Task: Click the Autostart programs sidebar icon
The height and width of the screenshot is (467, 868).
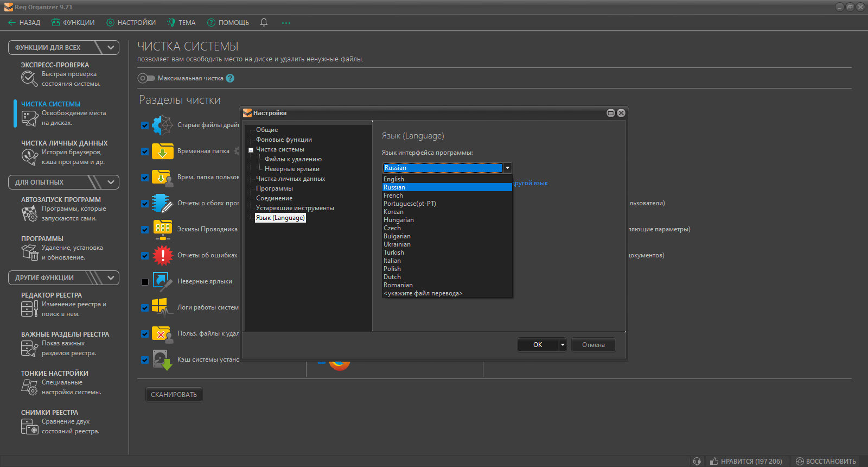Action: coord(29,213)
